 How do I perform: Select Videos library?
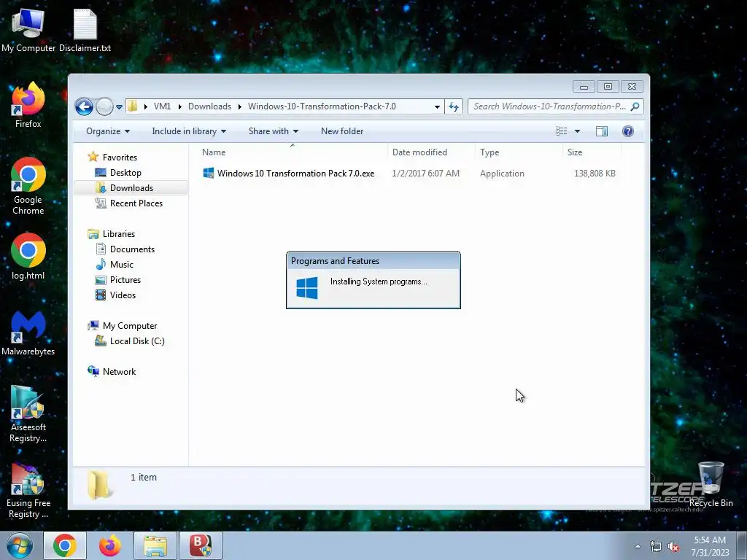(x=123, y=295)
